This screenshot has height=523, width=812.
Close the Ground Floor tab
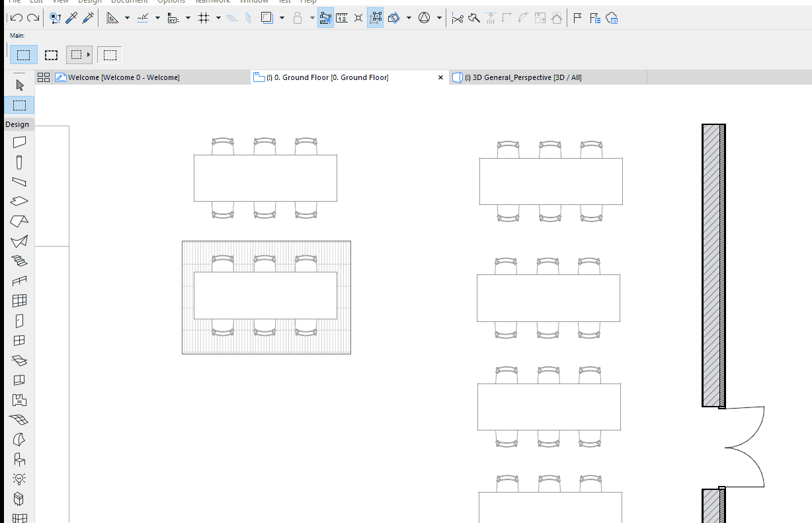click(x=441, y=77)
